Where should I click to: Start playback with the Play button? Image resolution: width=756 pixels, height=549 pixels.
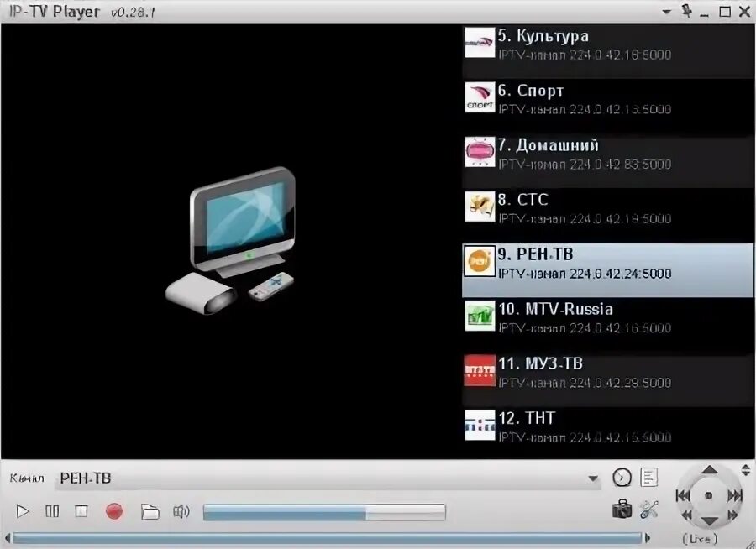click(x=22, y=511)
